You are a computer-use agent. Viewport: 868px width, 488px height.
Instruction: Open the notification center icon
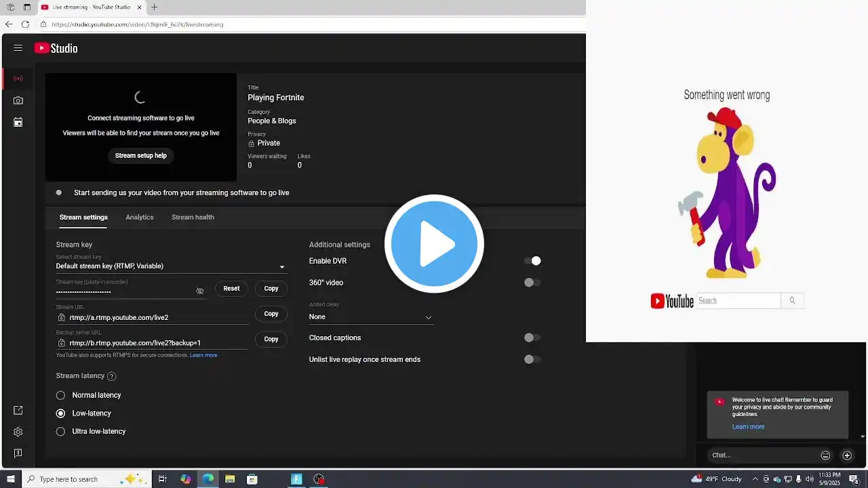(x=854, y=479)
